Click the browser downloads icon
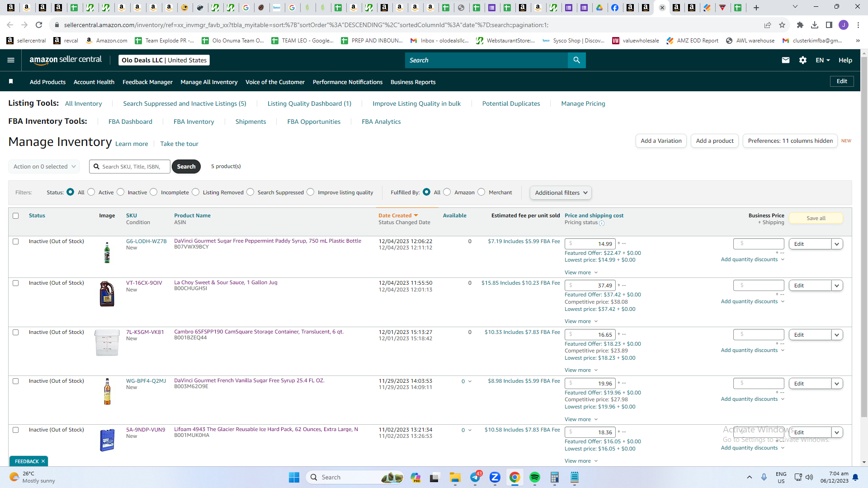868x488 pixels. (x=815, y=25)
